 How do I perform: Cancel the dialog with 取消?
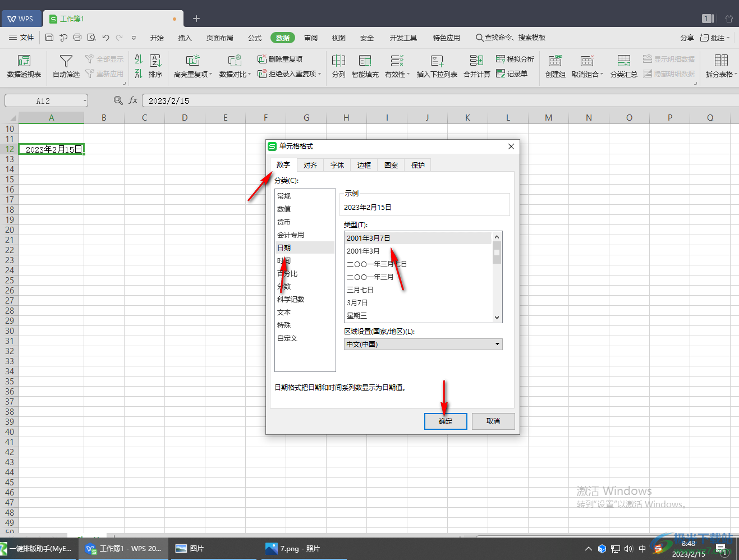click(x=493, y=421)
